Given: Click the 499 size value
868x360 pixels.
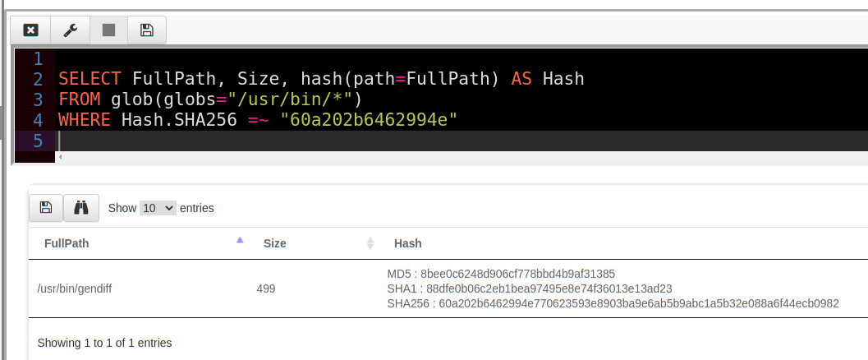Looking at the screenshot, I should click(266, 288).
